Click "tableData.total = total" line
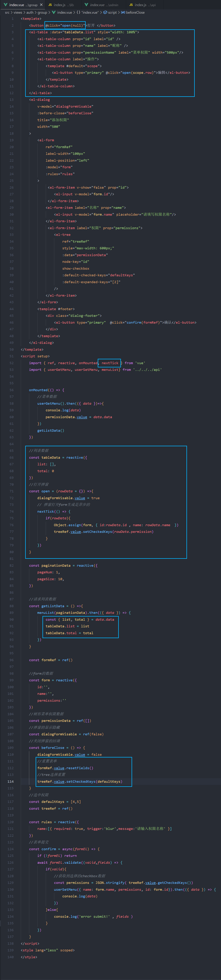Screen dimensions: 221x980 (69, 633)
